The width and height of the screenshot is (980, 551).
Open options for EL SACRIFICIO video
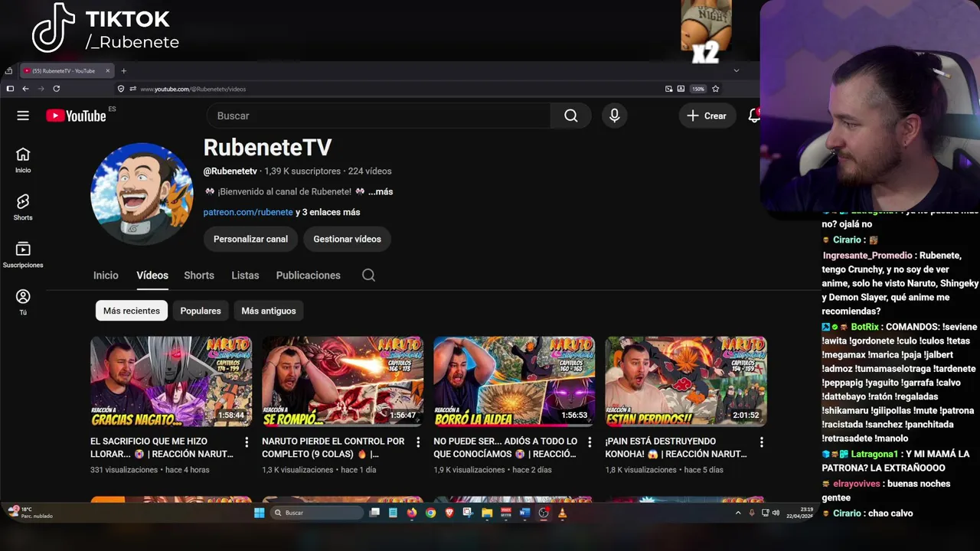click(x=247, y=442)
